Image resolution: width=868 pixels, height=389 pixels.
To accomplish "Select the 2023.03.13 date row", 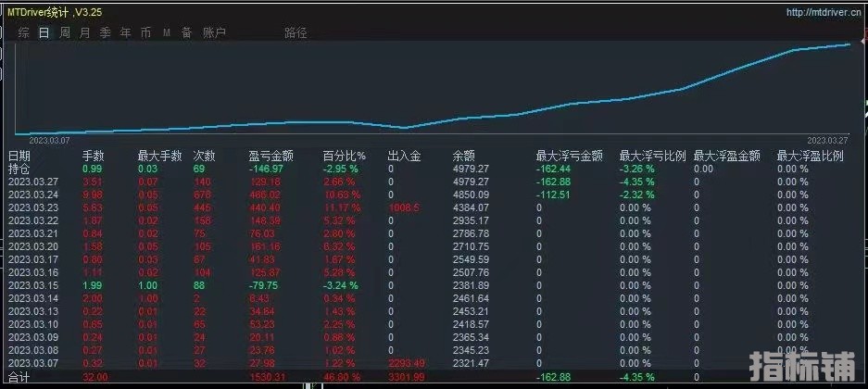I will tap(33, 311).
